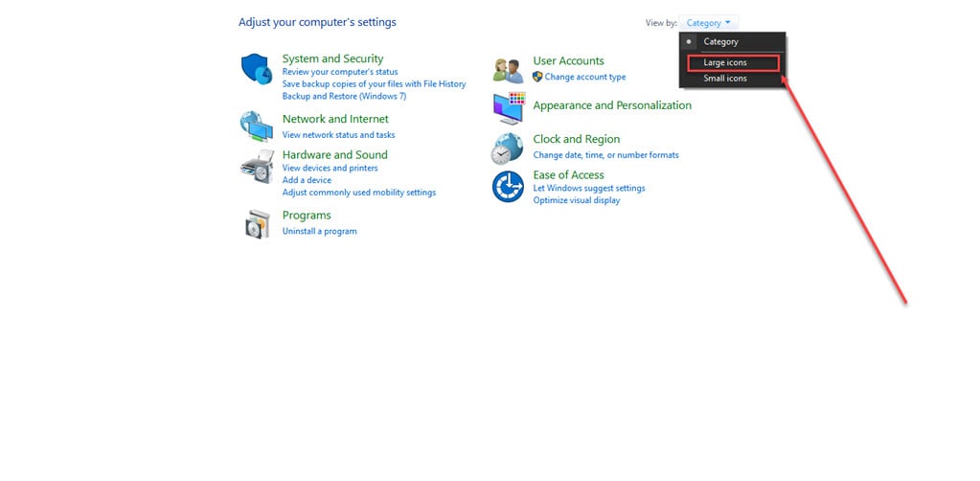Image resolution: width=980 pixels, height=481 pixels.
Task: Open Save backup copies with File History
Action: [374, 83]
